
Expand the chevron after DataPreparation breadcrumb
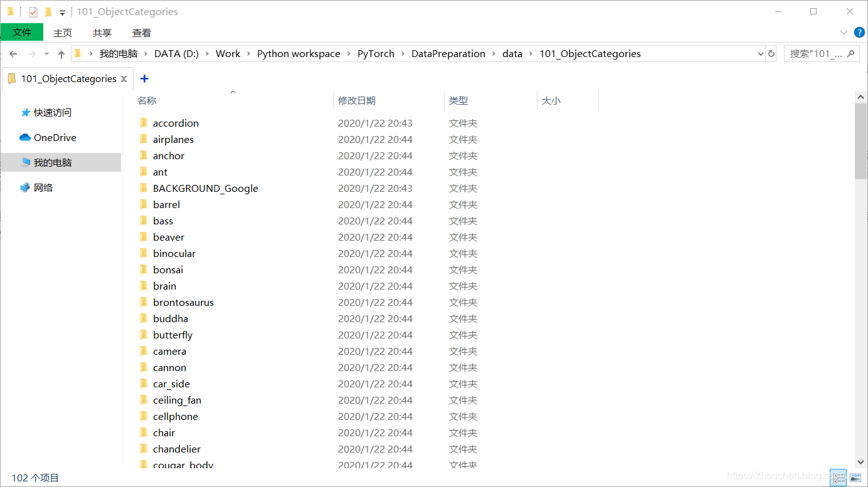point(494,54)
